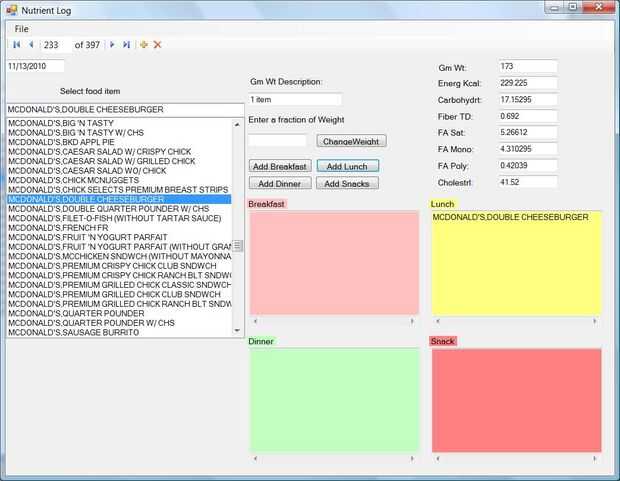Select QUARTER POUNDER W/ CHS
The width and height of the screenshot is (620, 481).
(119, 323)
